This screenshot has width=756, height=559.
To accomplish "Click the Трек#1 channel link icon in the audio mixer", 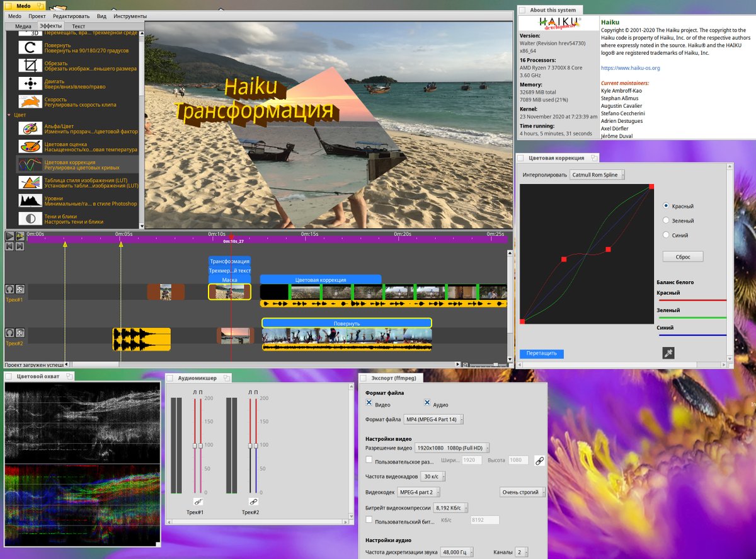I will (x=198, y=502).
